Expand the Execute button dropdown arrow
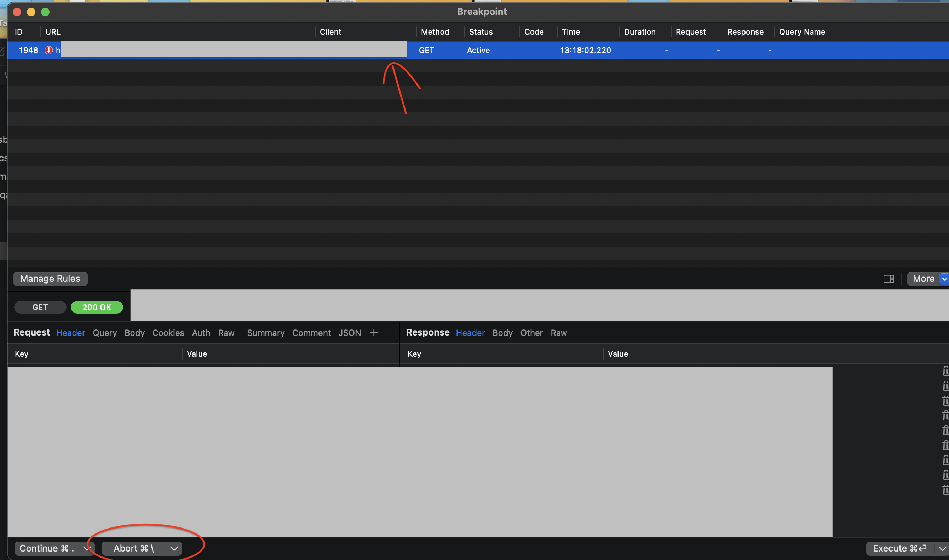The width and height of the screenshot is (949, 560). (942, 548)
